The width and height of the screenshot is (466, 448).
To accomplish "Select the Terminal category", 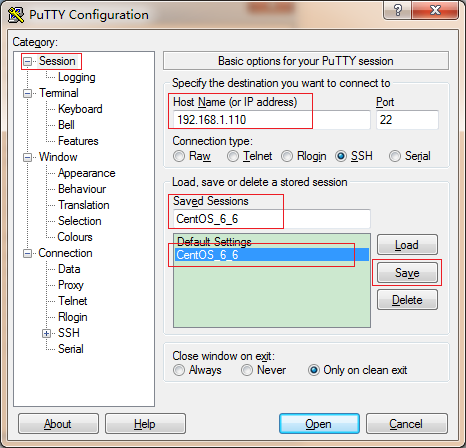I will click(x=59, y=93).
